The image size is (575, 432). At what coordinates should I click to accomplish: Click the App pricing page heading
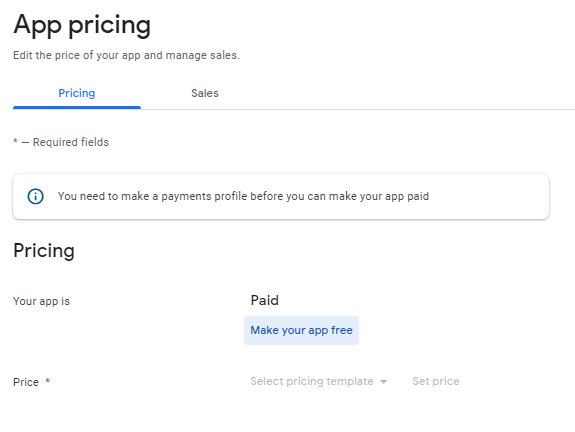(x=82, y=25)
